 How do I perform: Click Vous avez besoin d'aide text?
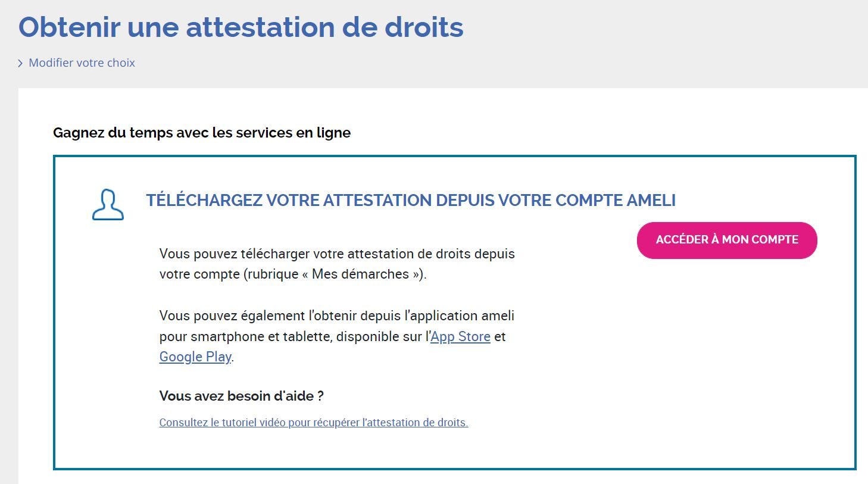241,395
